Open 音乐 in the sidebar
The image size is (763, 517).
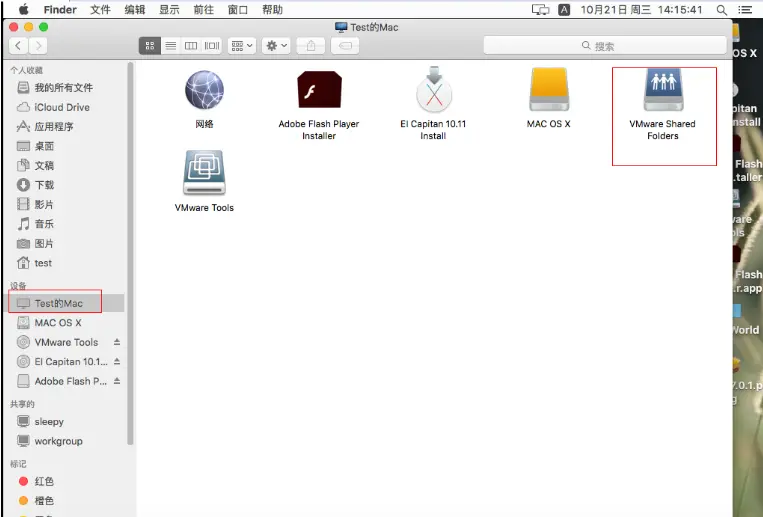pyautogui.click(x=66, y=224)
